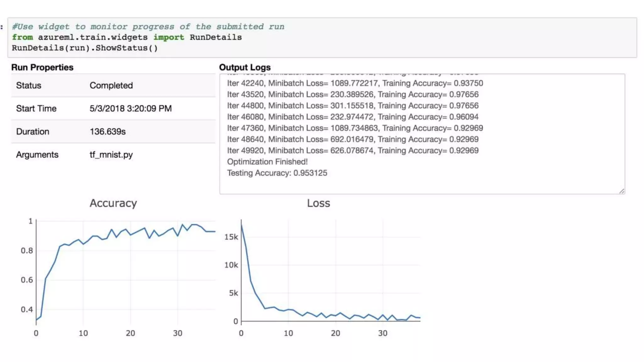Click the 'Arguments' property label
This screenshot has height=362, width=644.
click(37, 155)
